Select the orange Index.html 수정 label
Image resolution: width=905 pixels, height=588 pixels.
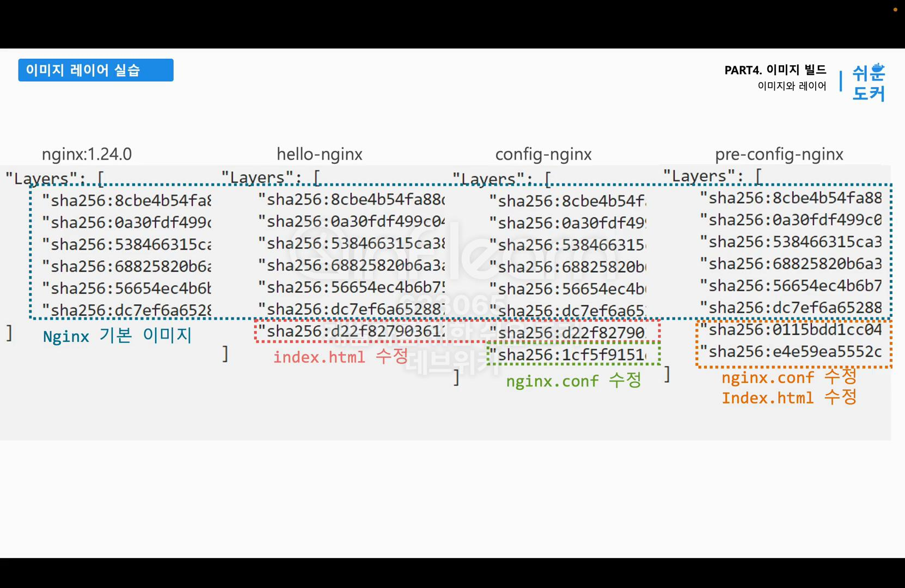point(789,397)
